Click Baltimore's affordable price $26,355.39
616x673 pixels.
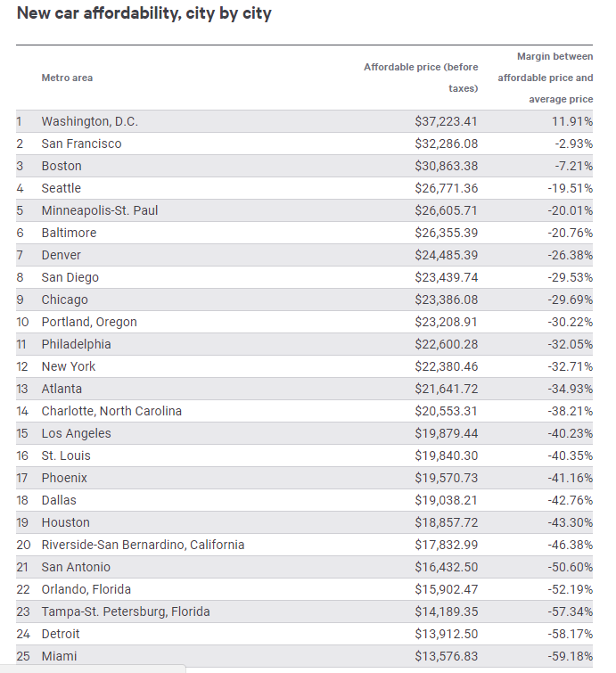click(446, 233)
